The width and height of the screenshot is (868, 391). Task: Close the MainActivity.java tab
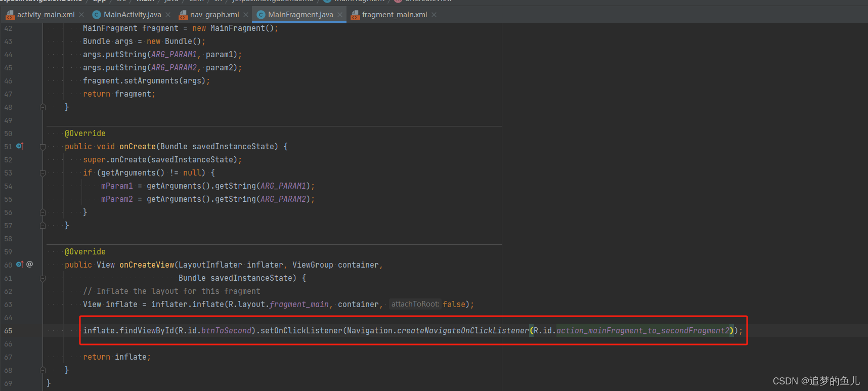(x=168, y=15)
